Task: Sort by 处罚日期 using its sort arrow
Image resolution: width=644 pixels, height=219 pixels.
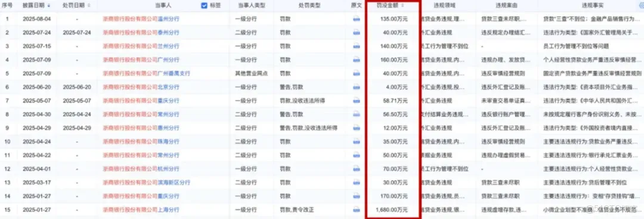Action: 89,6
